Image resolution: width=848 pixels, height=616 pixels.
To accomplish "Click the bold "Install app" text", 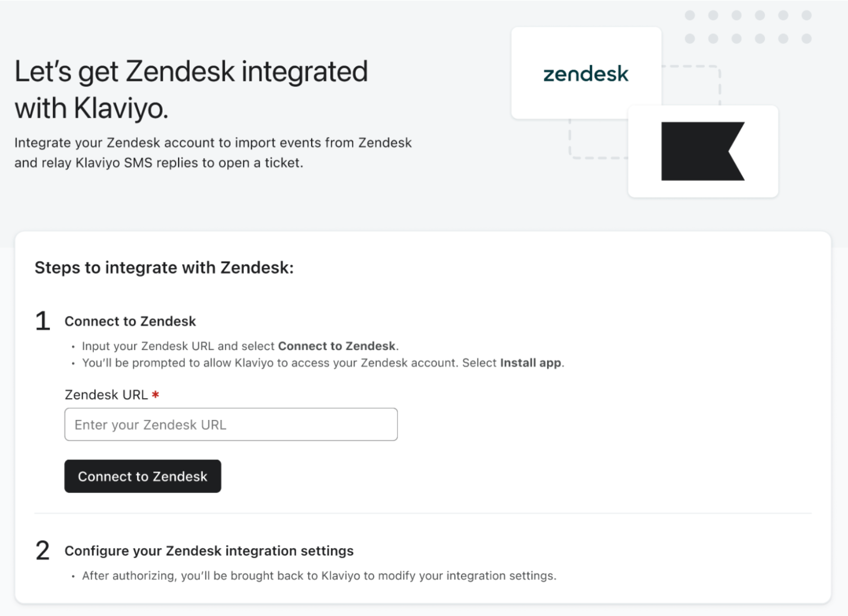I will (x=530, y=363).
